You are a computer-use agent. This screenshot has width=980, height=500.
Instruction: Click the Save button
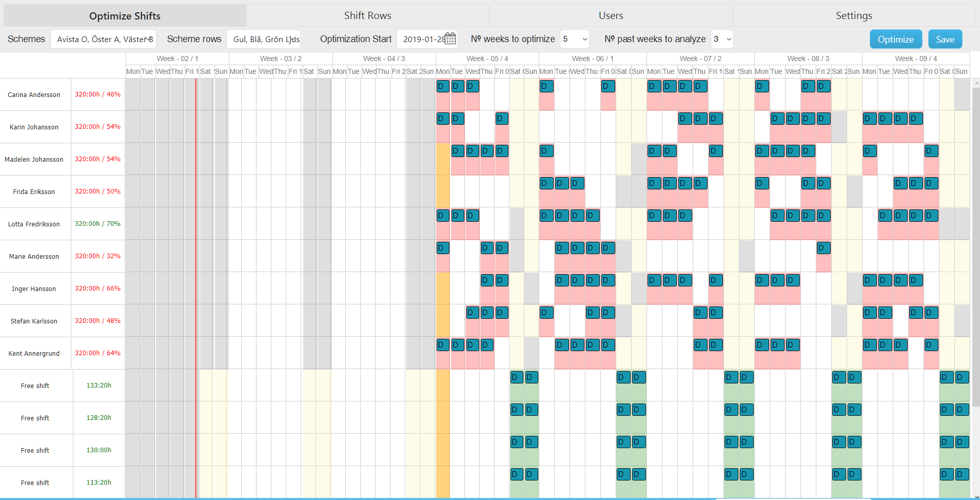click(945, 39)
